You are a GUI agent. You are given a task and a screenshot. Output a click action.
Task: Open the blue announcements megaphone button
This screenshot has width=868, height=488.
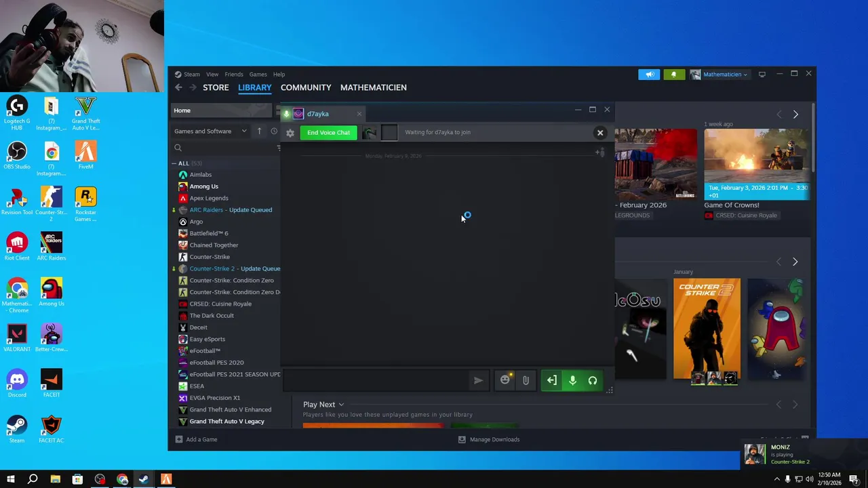pos(649,75)
